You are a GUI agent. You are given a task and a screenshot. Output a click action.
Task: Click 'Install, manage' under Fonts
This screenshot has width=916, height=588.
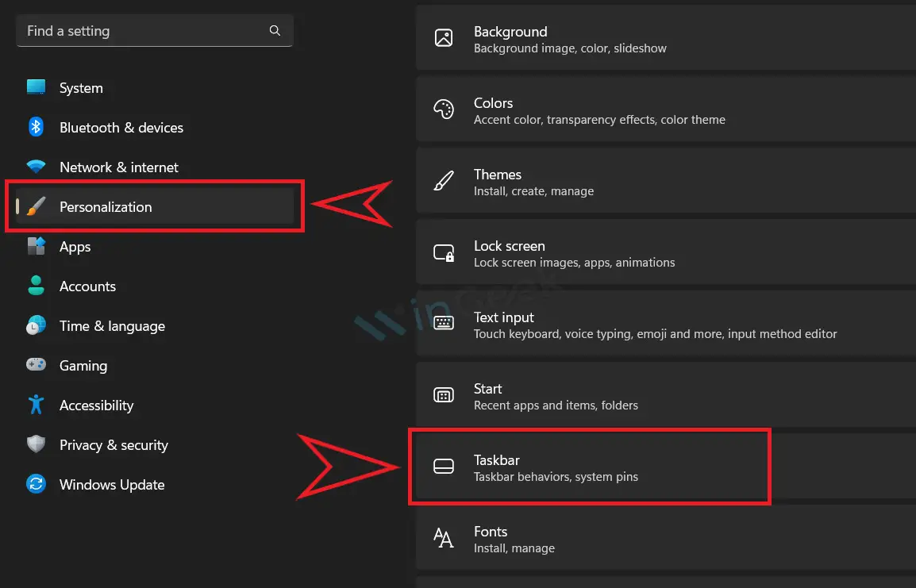click(x=514, y=548)
